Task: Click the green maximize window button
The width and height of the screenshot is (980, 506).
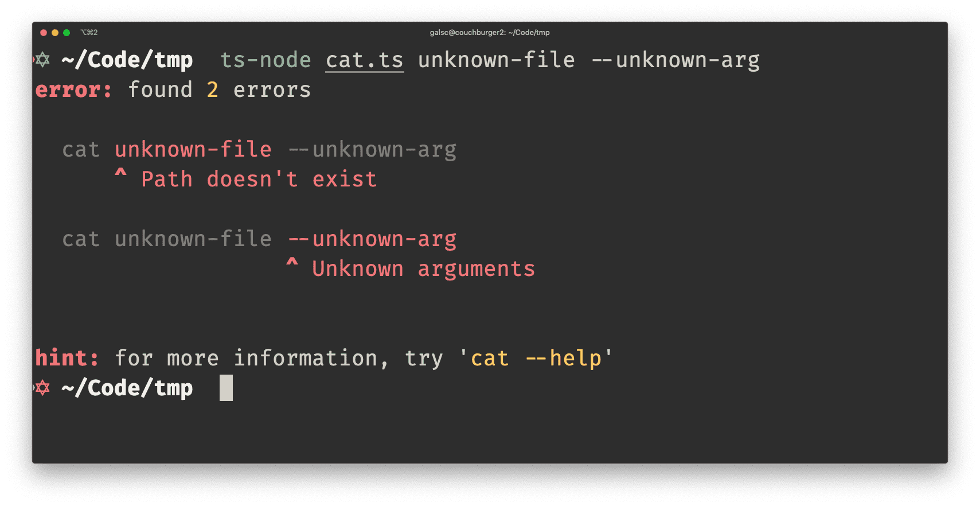Action: (67, 33)
